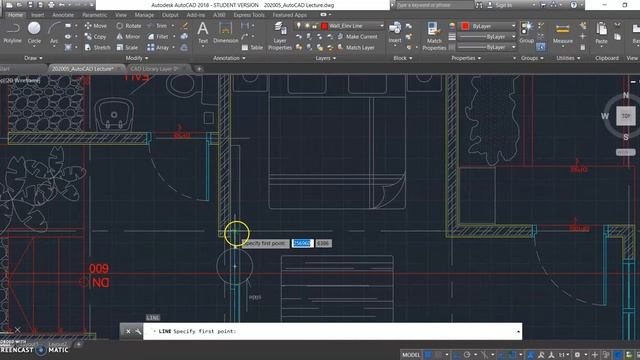Toggle polar tracking in status bar

click(x=467, y=355)
